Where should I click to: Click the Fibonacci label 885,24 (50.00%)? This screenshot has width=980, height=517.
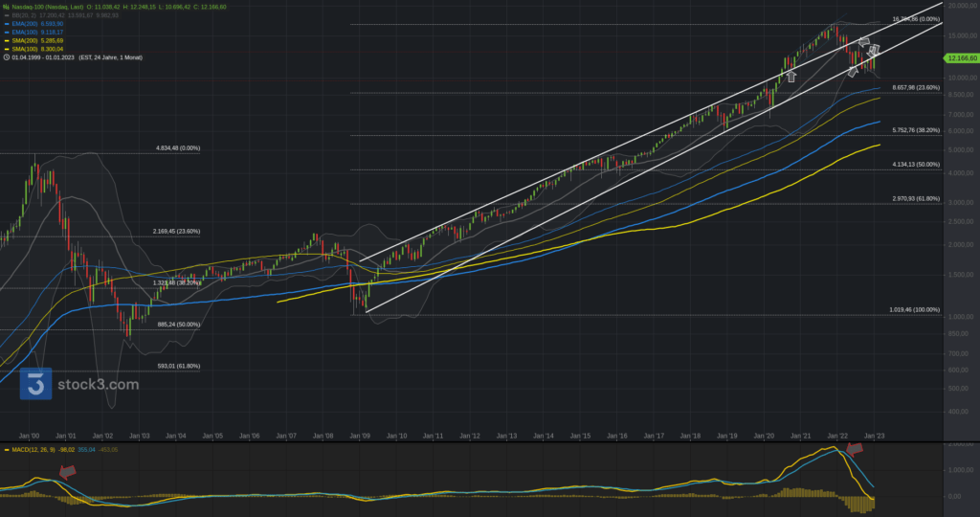(179, 325)
